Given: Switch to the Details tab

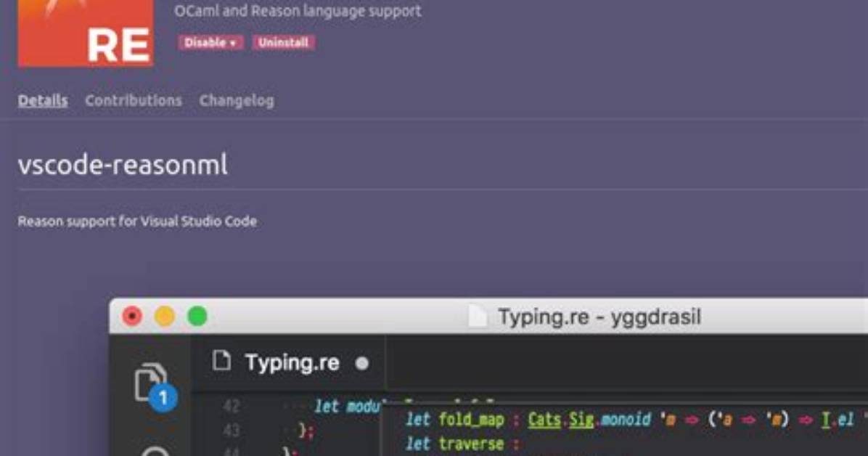Looking at the screenshot, I should click(43, 100).
